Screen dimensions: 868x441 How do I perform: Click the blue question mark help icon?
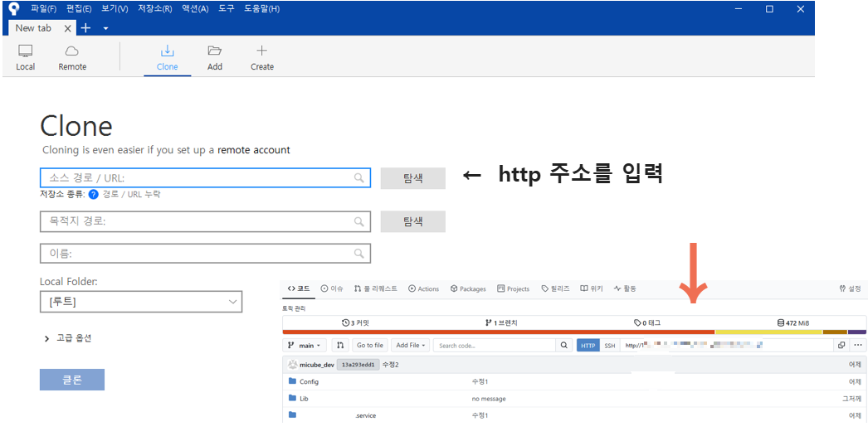94,194
